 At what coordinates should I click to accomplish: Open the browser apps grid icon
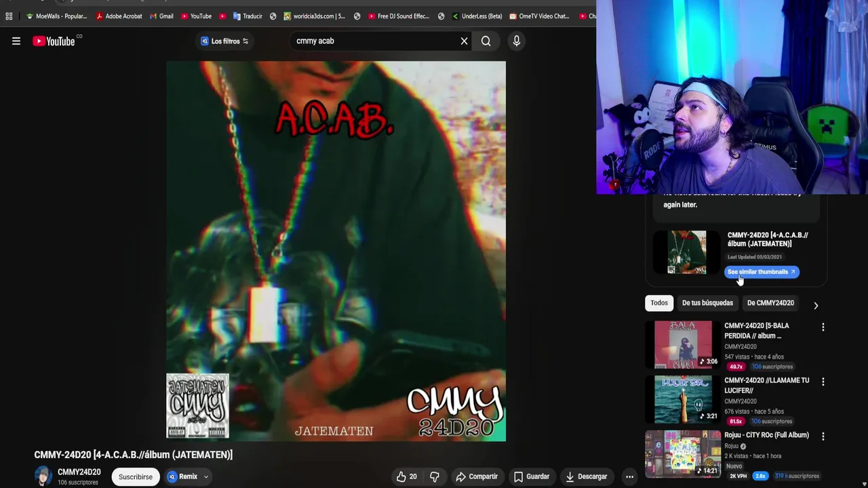point(9,16)
